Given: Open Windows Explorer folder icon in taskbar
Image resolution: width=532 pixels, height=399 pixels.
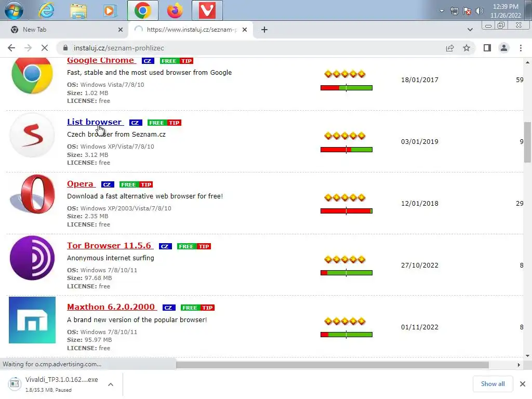Looking at the screenshot, I should click(78, 10).
